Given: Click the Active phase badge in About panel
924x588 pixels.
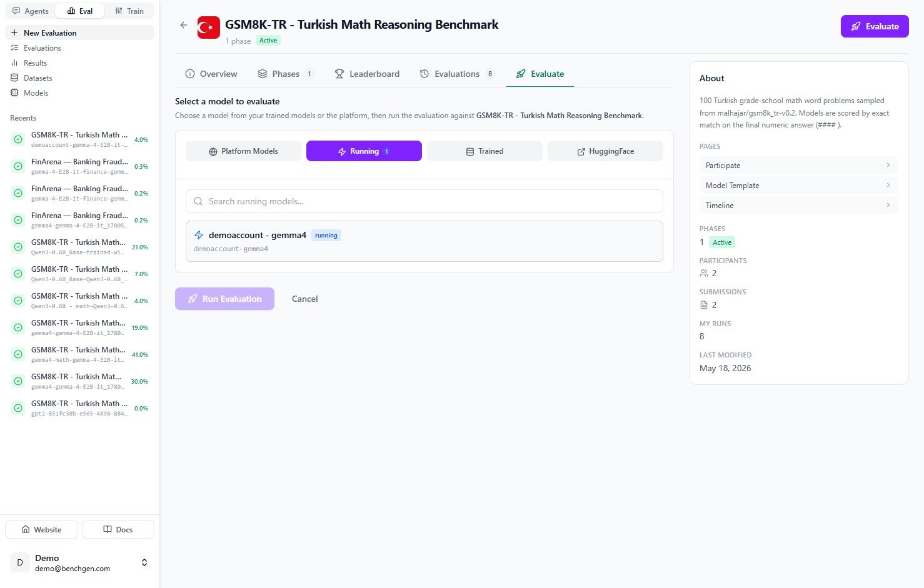Looking at the screenshot, I should pos(722,242).
